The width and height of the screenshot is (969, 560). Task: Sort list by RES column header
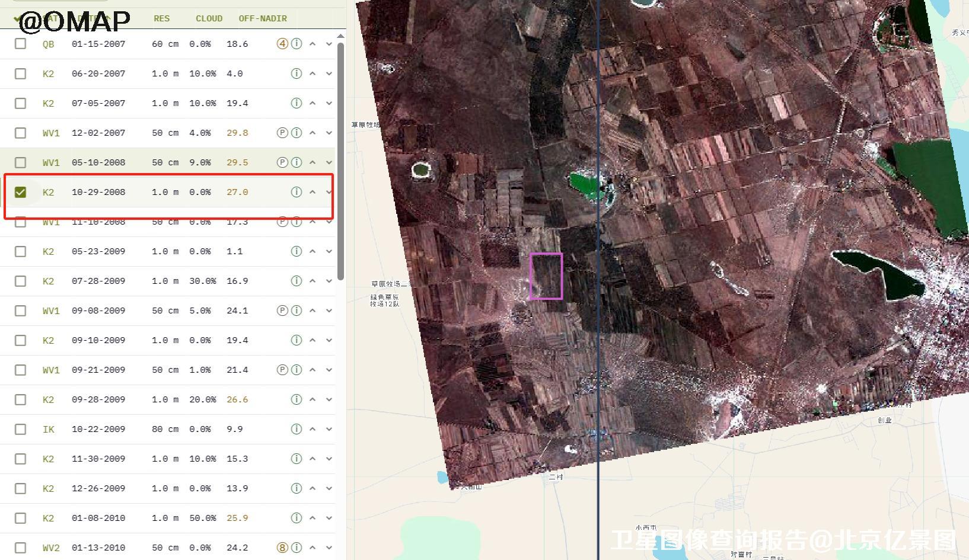161,18
